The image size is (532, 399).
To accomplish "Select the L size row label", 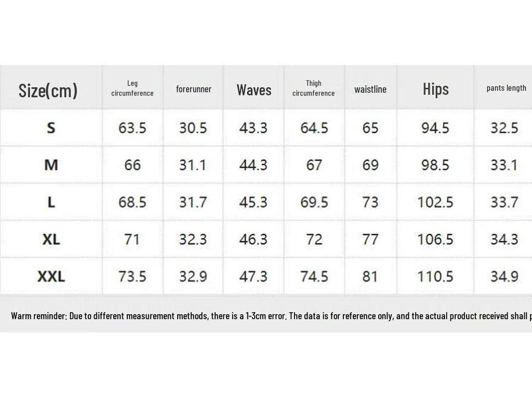I will [x=51, y=202].
